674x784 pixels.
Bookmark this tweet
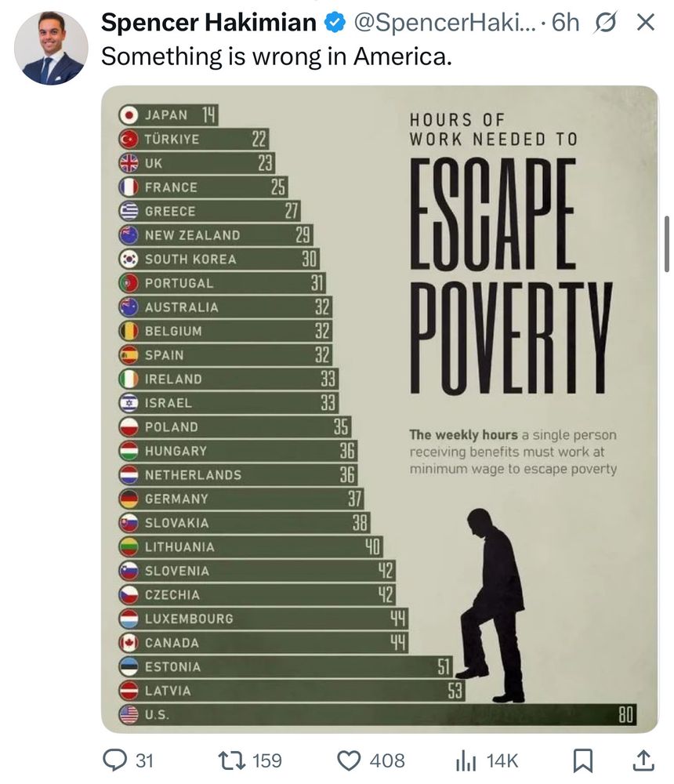[582, 760]
